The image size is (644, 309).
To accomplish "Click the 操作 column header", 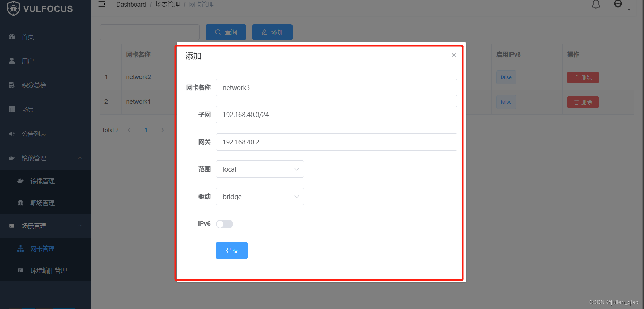I will tap(573, 55).
